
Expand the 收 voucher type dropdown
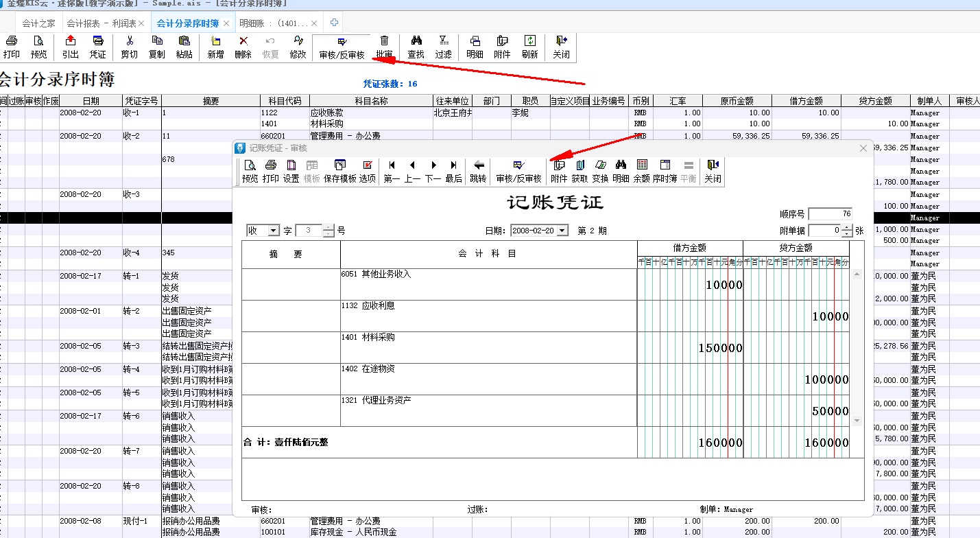274,231
